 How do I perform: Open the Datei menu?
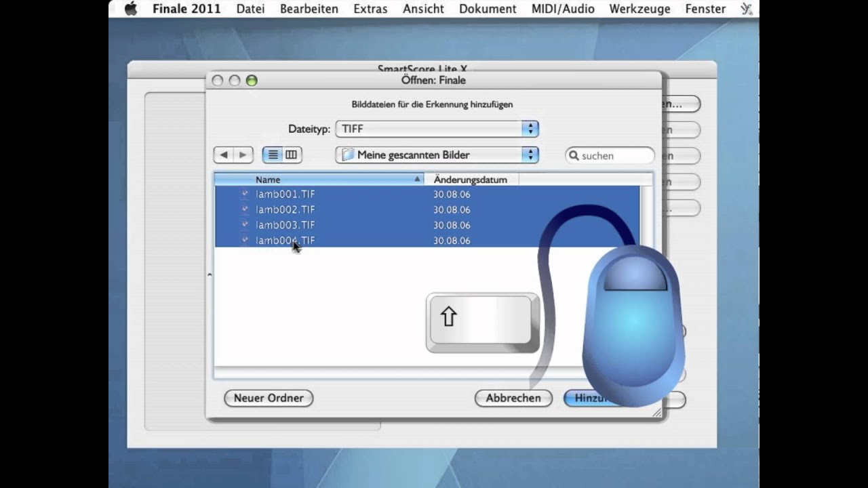(250, 9)
